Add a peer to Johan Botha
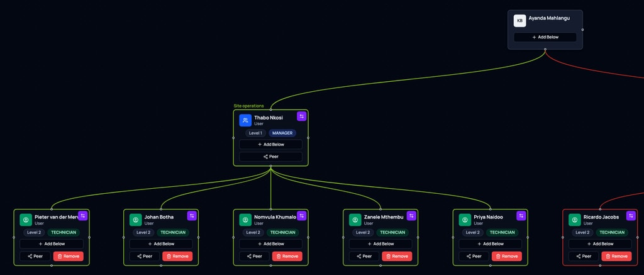This screenshot has width=644, height=275. (x=145, y=256)
